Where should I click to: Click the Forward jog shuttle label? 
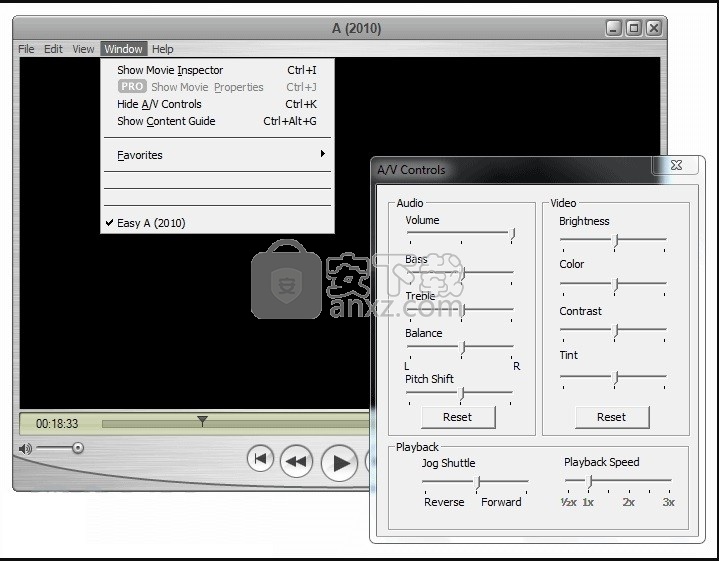501,502
